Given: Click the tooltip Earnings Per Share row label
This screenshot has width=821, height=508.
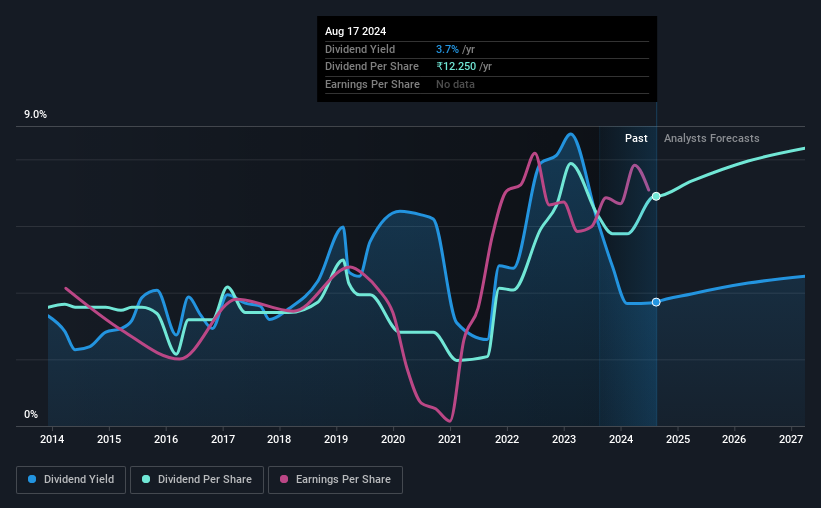Looking at the screenshot, I should [x=372, y=84].
